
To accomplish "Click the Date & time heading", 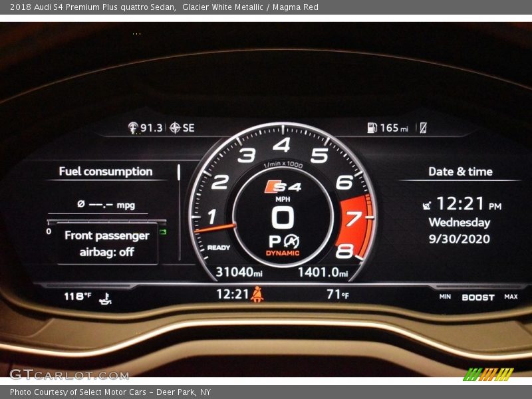I will (460, 172).
